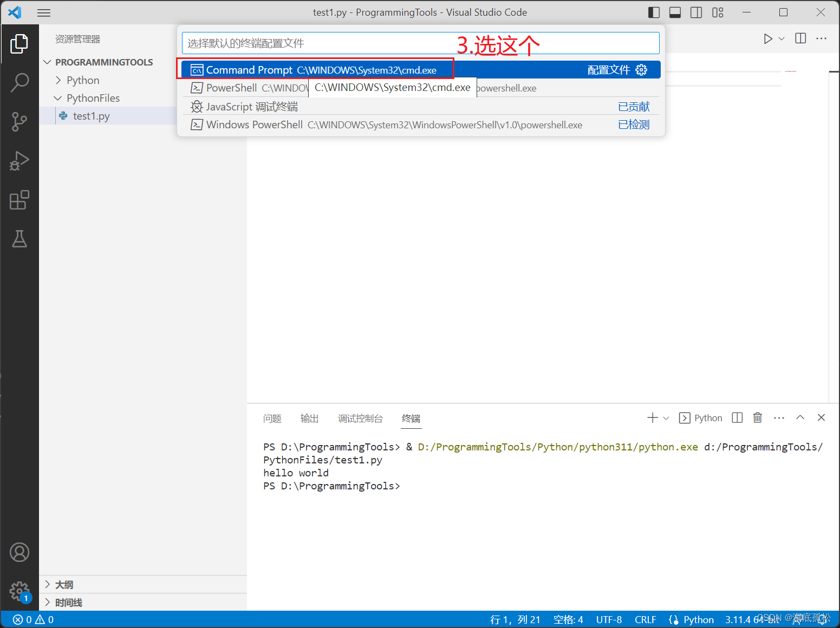
Task: Toggle panel maximize with the chevron-up icon
Action: (800, 417)
